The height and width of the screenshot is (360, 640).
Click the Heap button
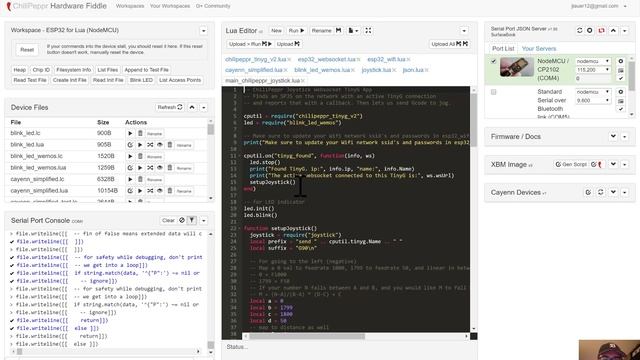20,70
